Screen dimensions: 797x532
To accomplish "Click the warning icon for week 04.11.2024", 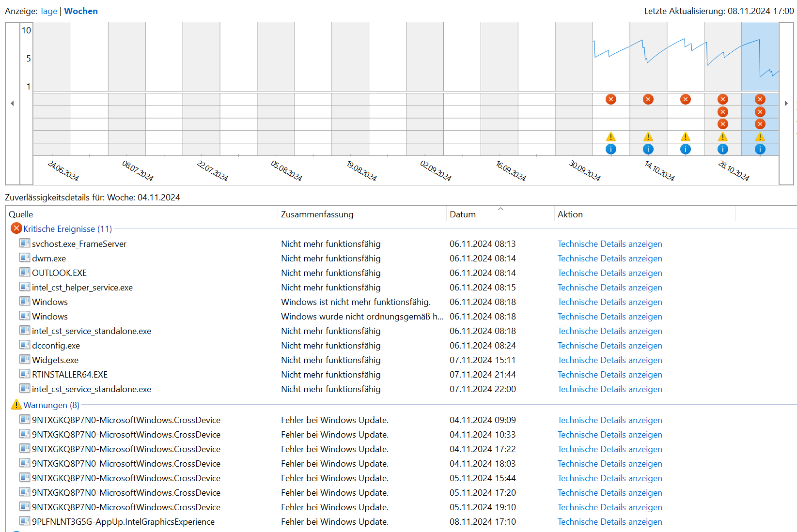I will point(760,137).
